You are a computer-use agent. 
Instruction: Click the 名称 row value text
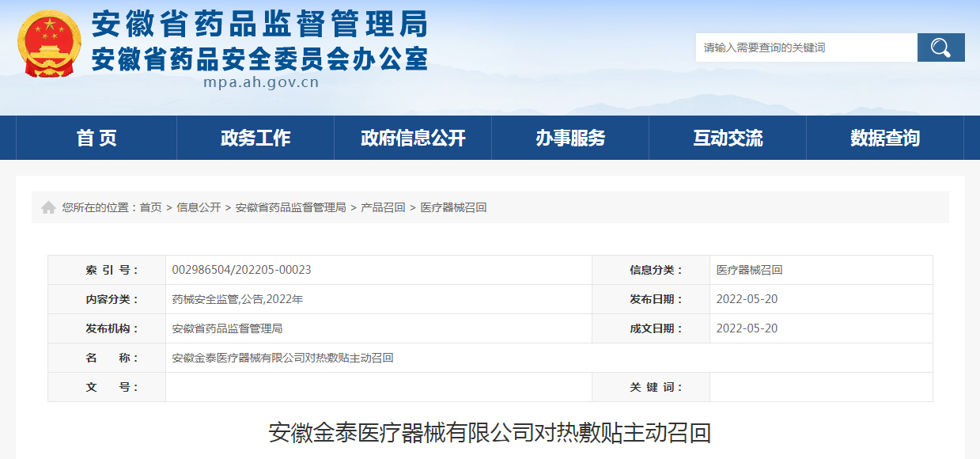282,358
